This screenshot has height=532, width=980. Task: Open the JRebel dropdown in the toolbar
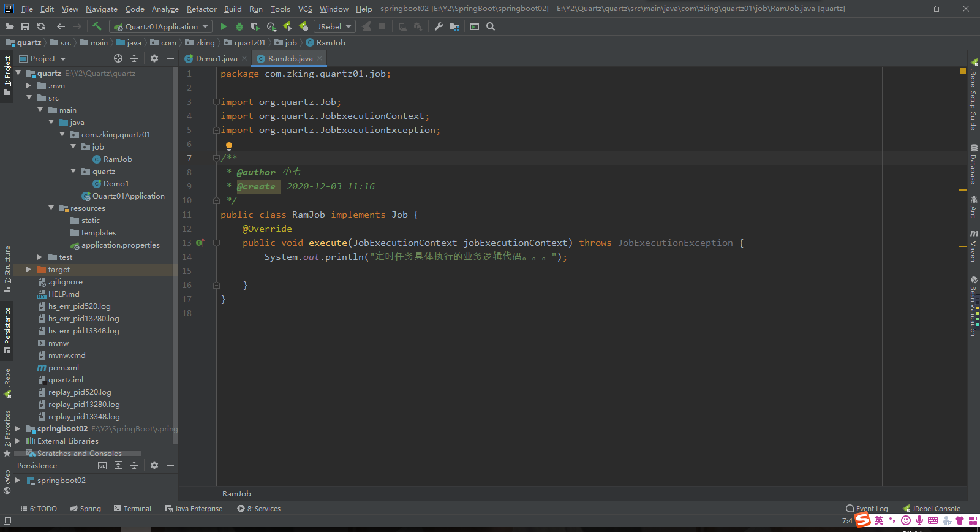click(x=334, y=26)
